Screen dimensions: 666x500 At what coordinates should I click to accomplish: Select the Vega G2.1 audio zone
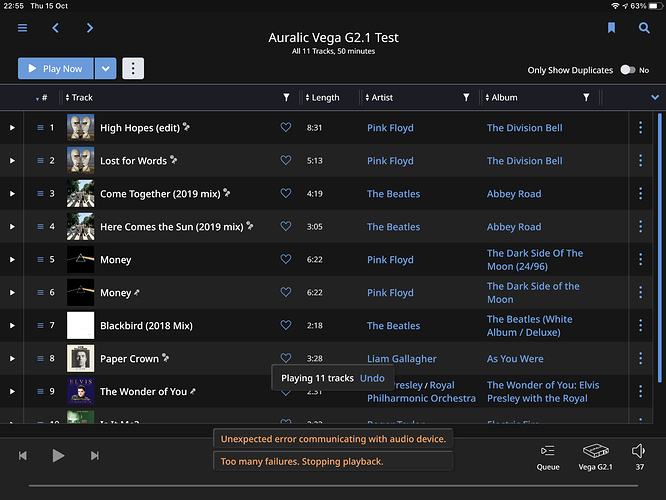point(595,458)
